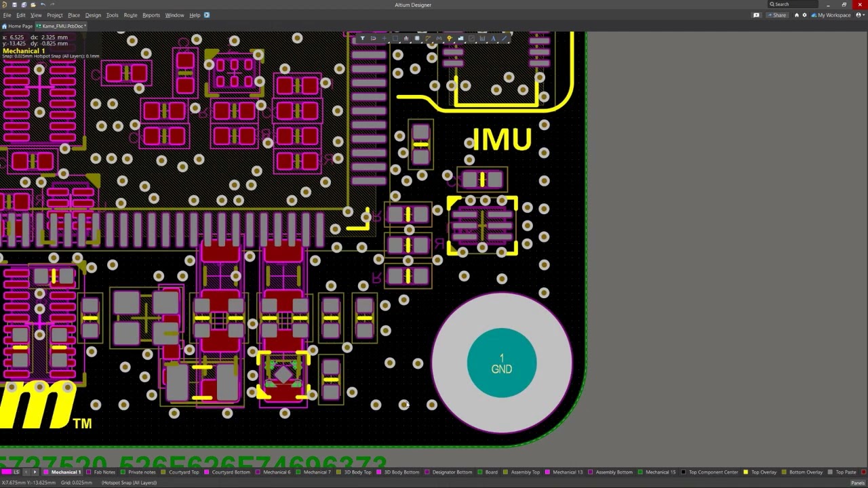Toggle the Assembly Bottom layer
The height and width of the screenshot is (488, 868).
point(614,472)
